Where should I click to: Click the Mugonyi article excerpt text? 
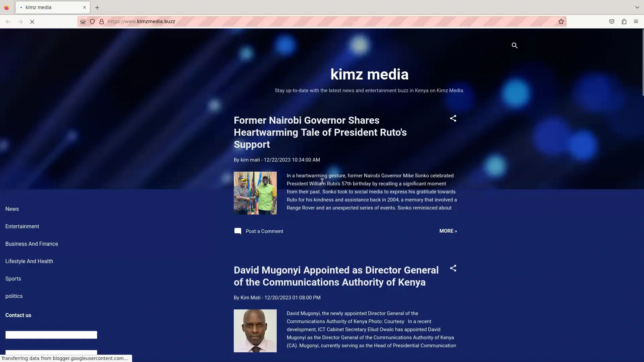point(371,329)
